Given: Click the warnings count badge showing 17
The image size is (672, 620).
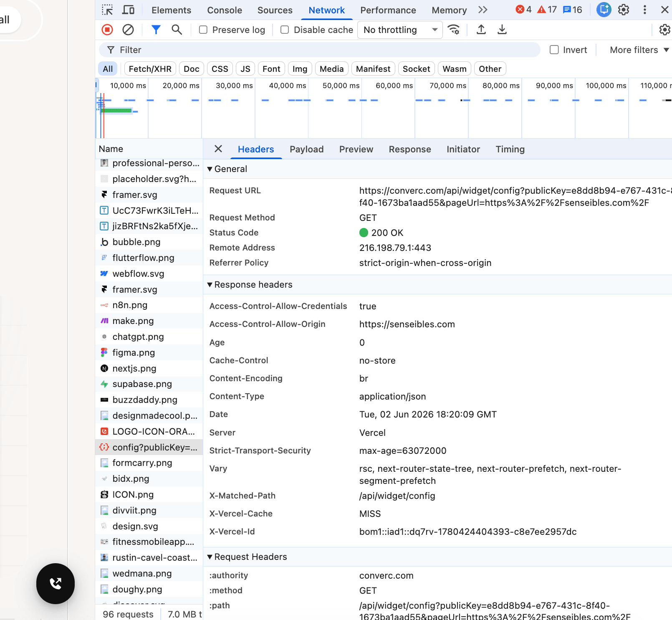Looking at the screenshot, I should 547,10.
